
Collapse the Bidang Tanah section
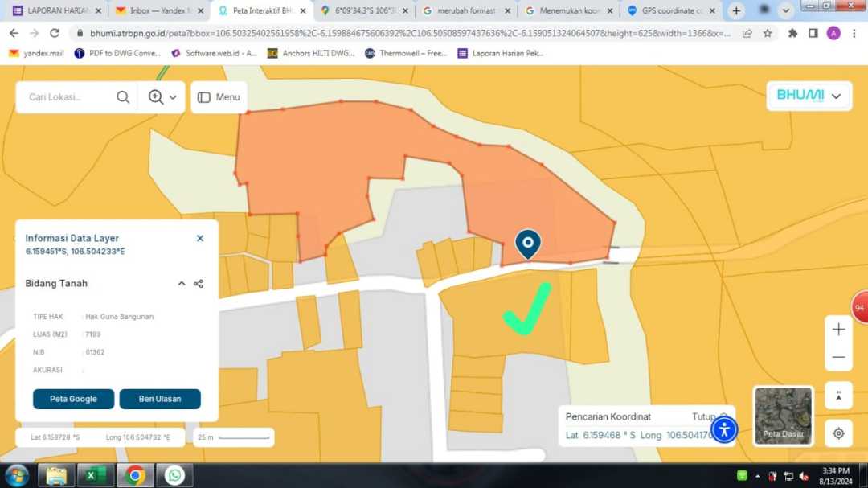[x=182, y=284]
